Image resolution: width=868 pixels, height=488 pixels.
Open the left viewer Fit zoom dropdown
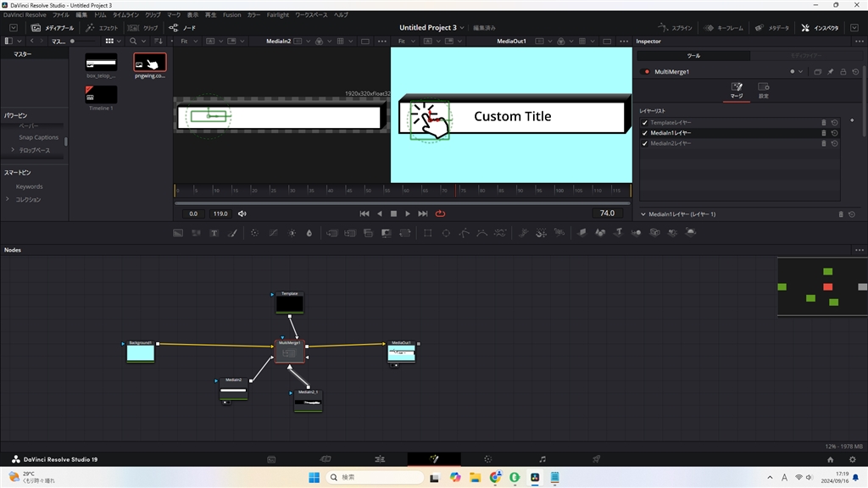tap(188, 41)
